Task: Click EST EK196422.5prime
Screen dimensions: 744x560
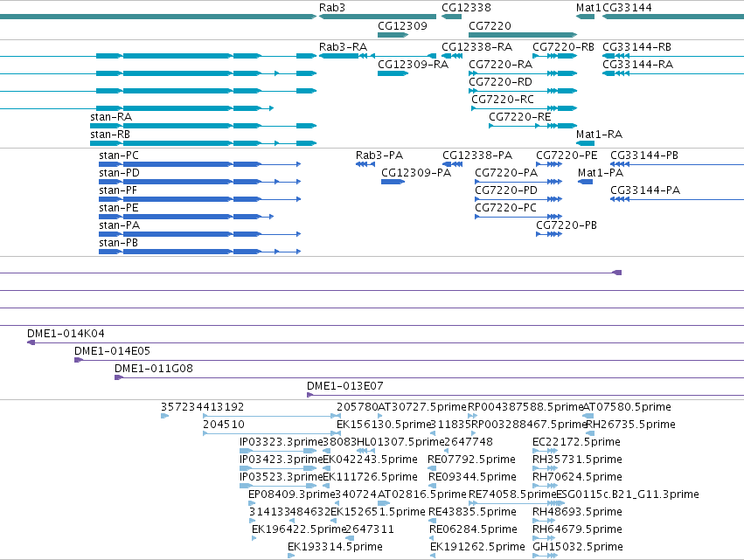Action: (x=299, y=529)
